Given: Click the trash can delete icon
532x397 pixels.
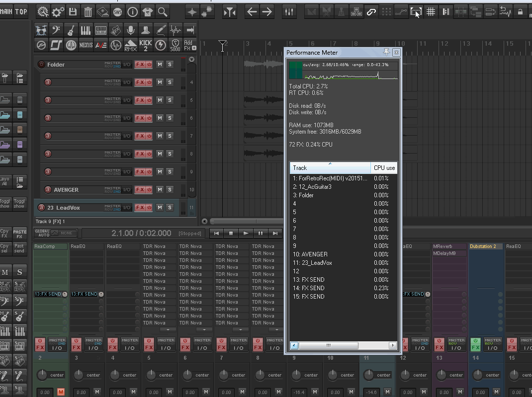Looking at the screenshot, I should [88, 12].
